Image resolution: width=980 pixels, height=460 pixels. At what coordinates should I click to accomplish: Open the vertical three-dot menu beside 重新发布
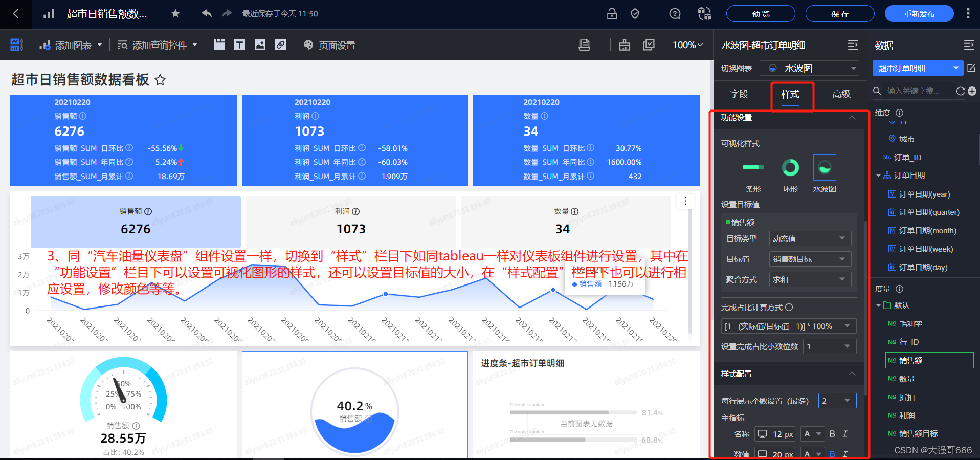tap(968, 14)
